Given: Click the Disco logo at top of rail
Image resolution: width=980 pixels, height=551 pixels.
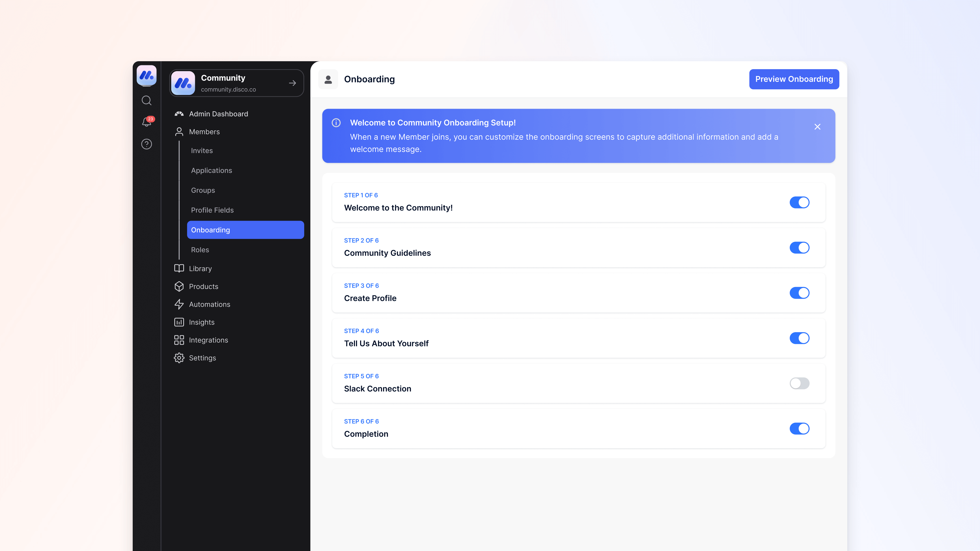Looking at the screenshot, I should click(146, 75).
